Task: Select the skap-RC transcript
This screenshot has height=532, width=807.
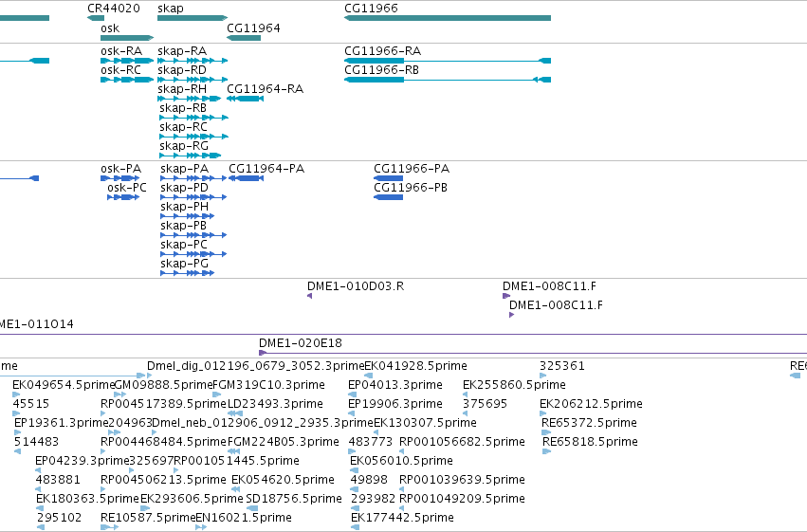Action: (x=193, y=137)
